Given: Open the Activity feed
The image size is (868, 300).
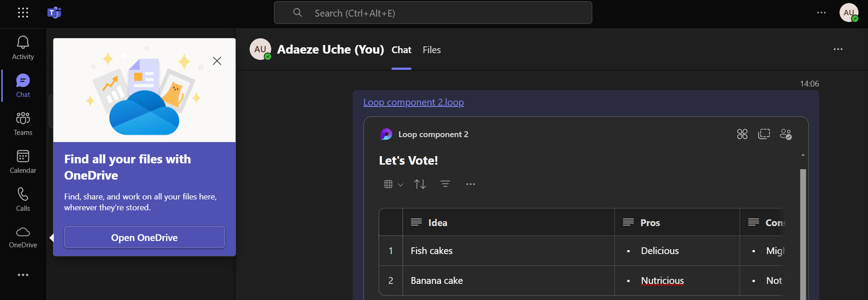Looking at the screenshot, I should tap(23, 47).
